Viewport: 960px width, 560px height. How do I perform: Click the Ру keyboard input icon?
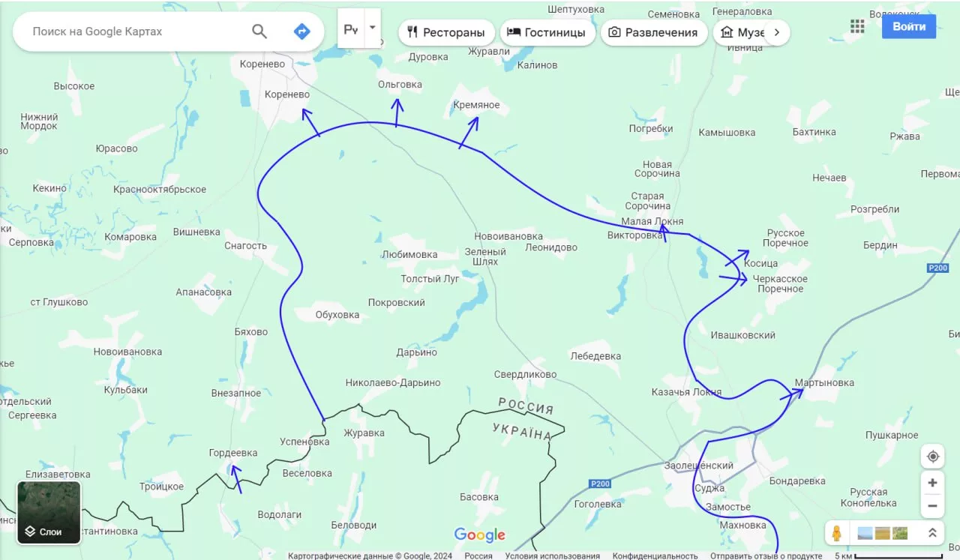pos(350,29)
